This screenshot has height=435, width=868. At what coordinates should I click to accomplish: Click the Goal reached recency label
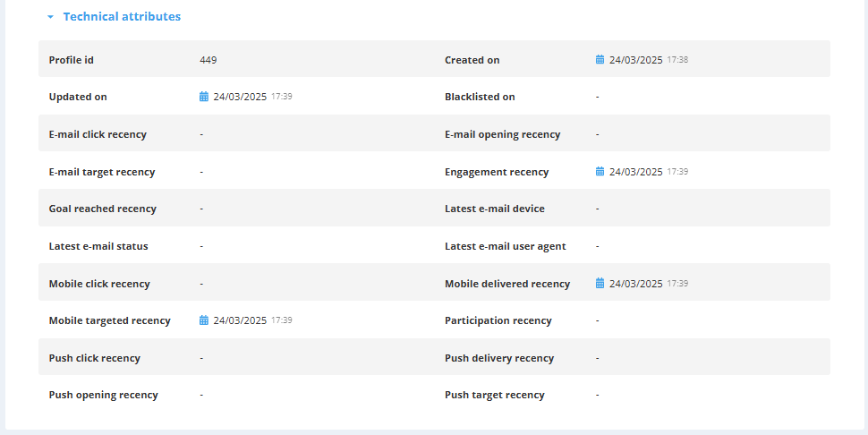coord(102,209)
